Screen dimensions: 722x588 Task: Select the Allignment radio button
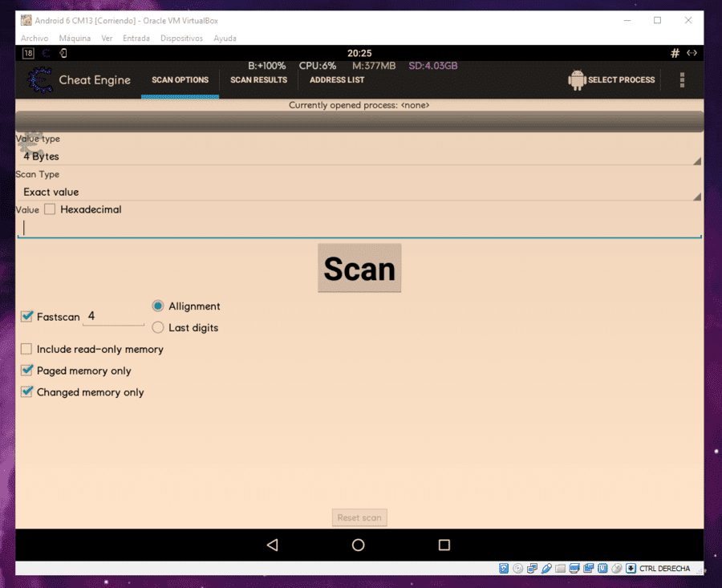(x=157, y=306)
